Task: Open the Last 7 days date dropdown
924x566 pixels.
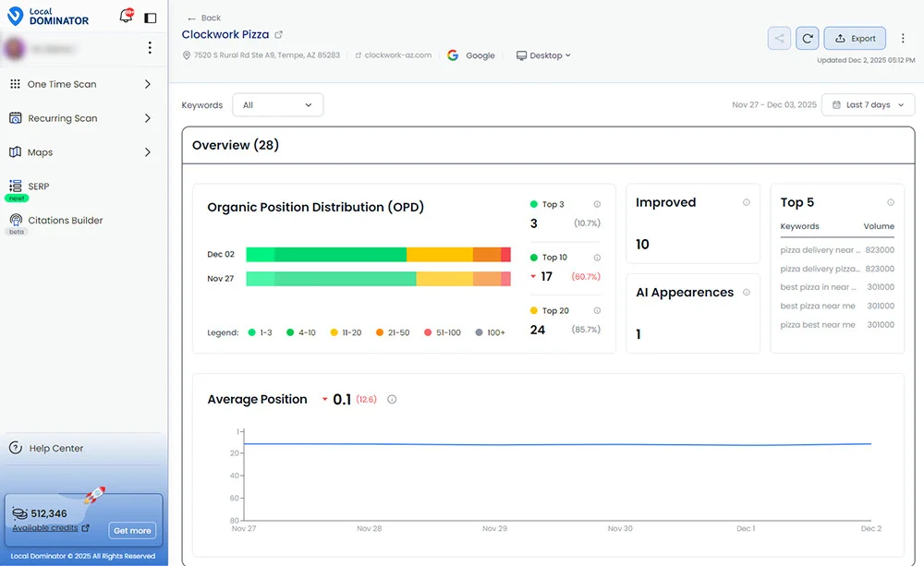Action: (x=868, y=105)
